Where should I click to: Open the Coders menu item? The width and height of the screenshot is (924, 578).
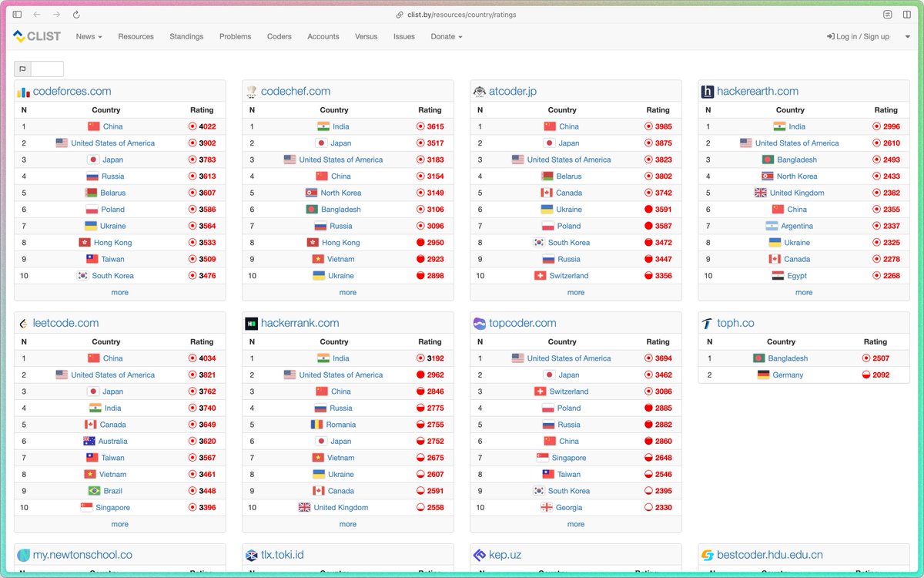pos(280,36)
